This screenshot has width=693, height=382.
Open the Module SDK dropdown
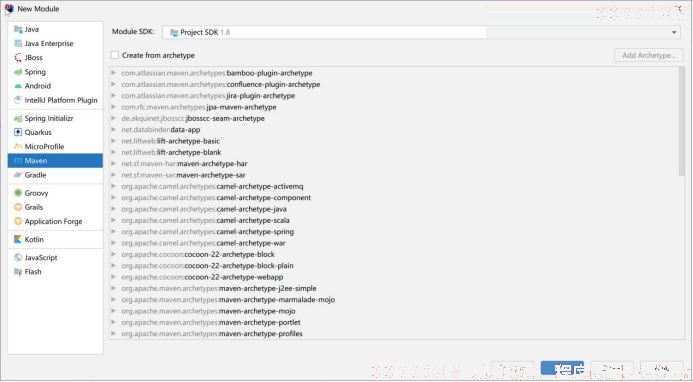[421, 32]
